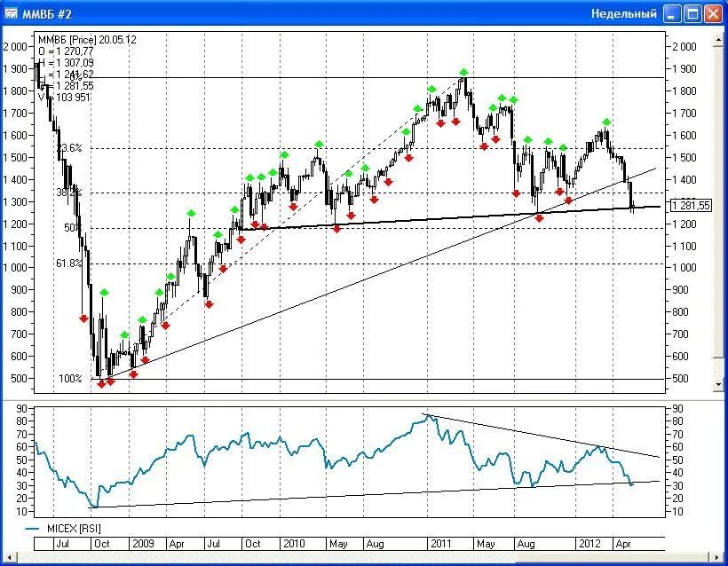Screen dimensions: 728x566
Task: Click the V = 103 951 volume value
Action: pos(65,97)
